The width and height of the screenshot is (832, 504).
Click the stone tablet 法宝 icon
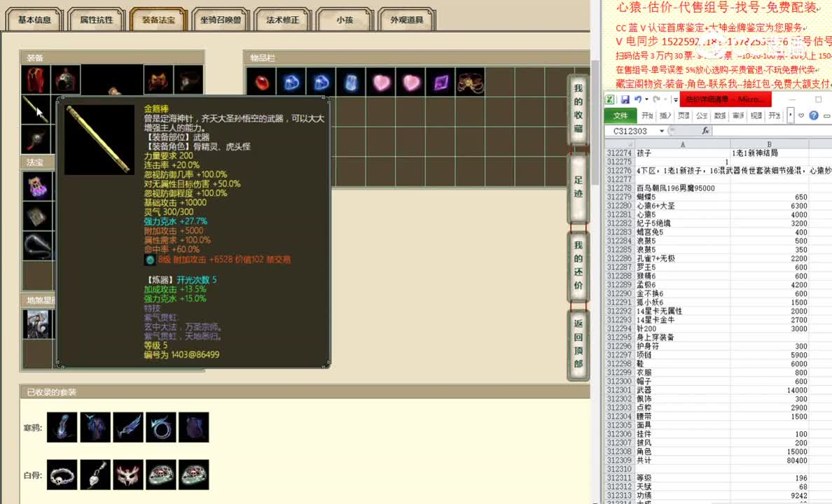click(37, 216)
